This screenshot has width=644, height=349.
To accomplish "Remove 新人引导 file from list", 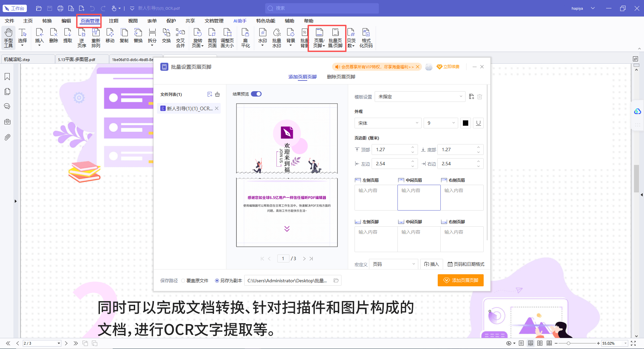I will point(217,108).
